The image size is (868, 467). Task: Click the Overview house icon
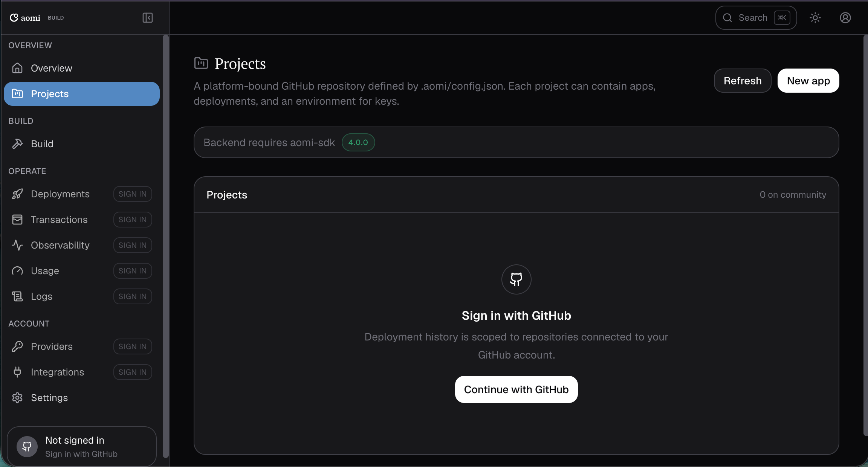point(17,68)
